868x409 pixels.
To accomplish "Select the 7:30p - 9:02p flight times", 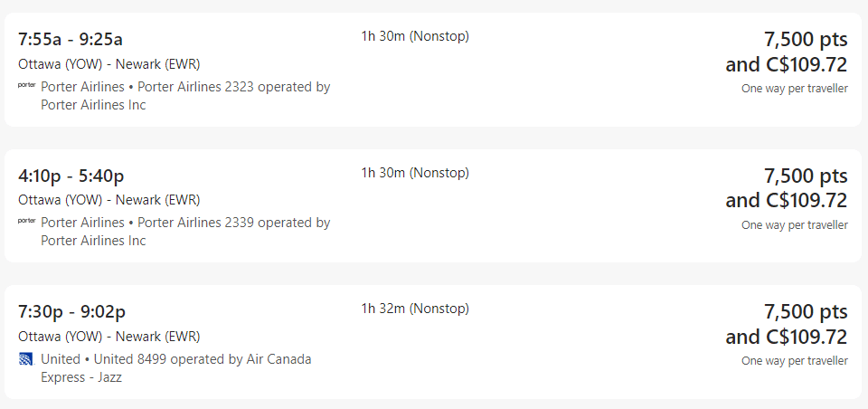I will pyautogui.click(x=71, y=312).
